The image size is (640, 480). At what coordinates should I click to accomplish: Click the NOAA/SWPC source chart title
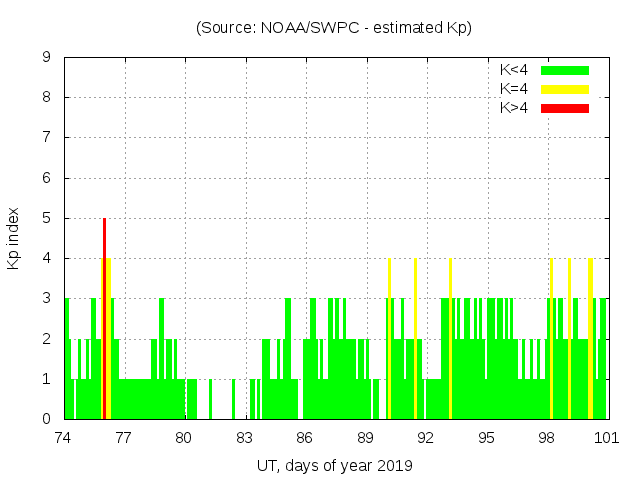click(x=334, y=28)
